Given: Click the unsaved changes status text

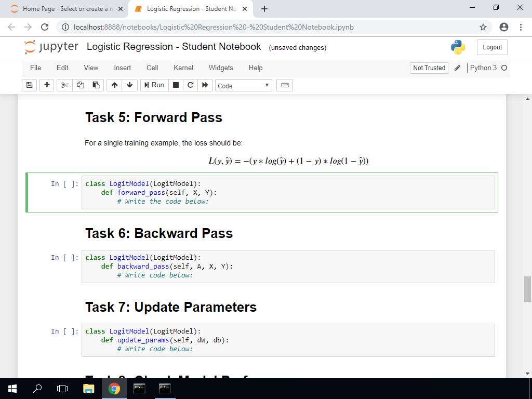Looking at the screenshot, I should (298, 47).
